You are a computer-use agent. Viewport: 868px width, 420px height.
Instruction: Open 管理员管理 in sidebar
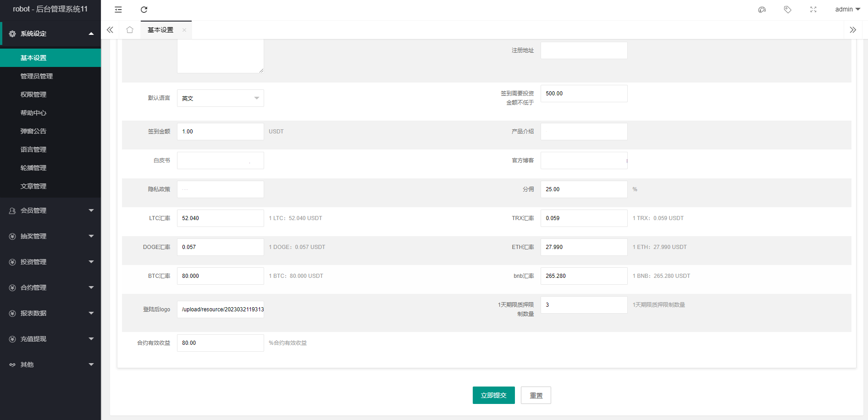pyautogui.click(x=37, y=76)
